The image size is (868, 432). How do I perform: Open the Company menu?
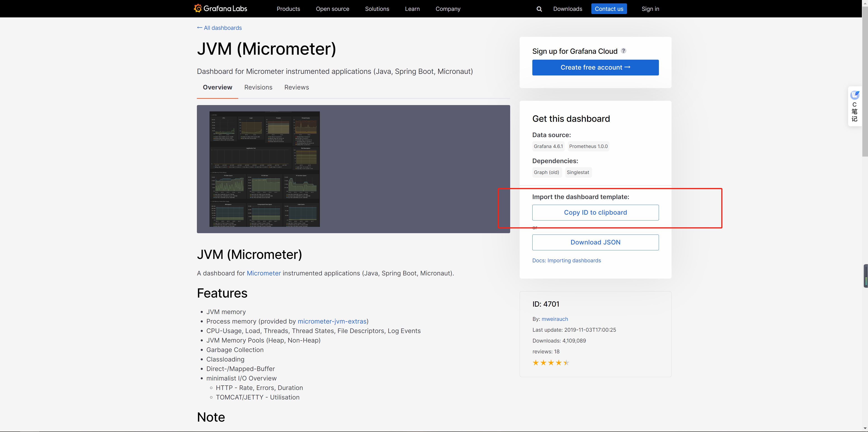448,9
